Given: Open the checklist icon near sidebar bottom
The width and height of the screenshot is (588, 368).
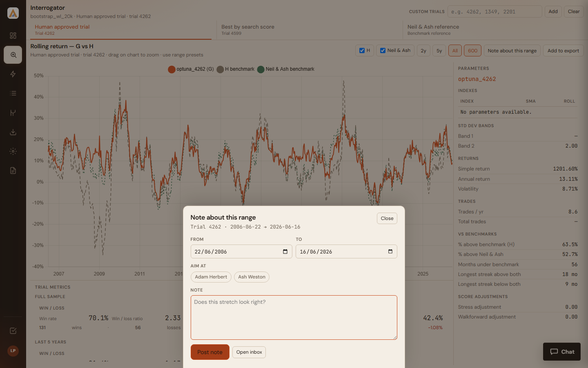Looking at the screenshot, I should click(x=13, y=331).
